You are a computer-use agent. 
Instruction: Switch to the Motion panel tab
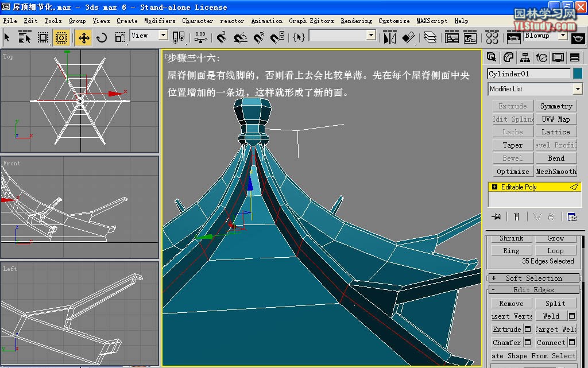(x=541, y=57)
